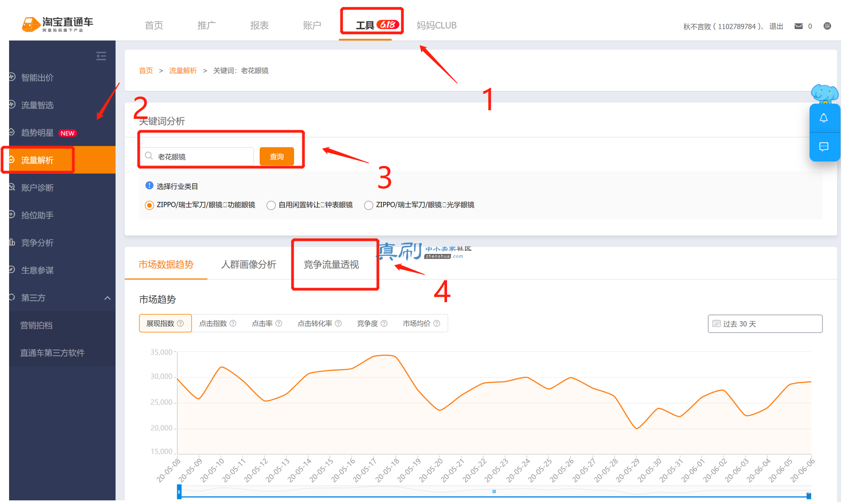Select the 自用闲置转让 钟表眼镜 radio option
This screenshot has height=504, width=847.
271,206
